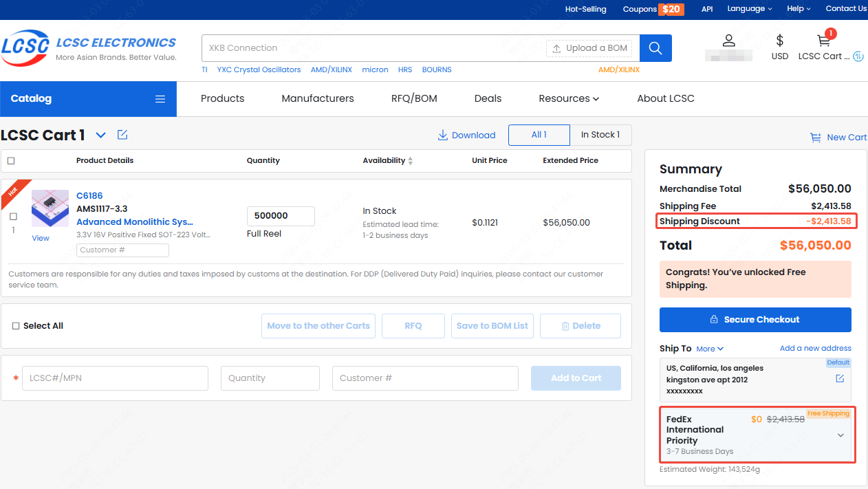
Task: Open the Manufacturers menu item
Action: tap(318, 98)
